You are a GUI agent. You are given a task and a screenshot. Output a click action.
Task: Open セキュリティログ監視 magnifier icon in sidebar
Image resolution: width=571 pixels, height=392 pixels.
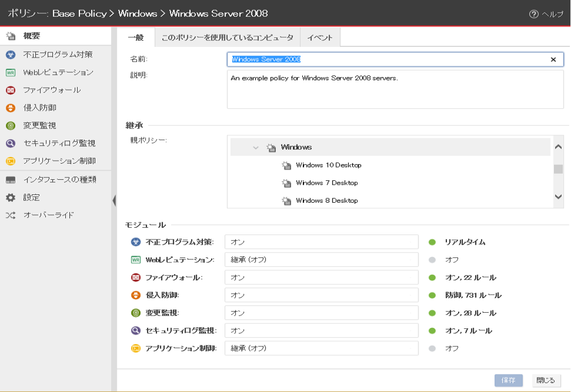point(11,144)
